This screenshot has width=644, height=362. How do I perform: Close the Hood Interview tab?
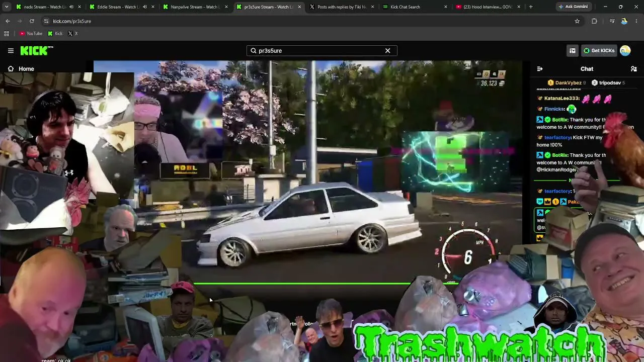click(x=519, y=7)
